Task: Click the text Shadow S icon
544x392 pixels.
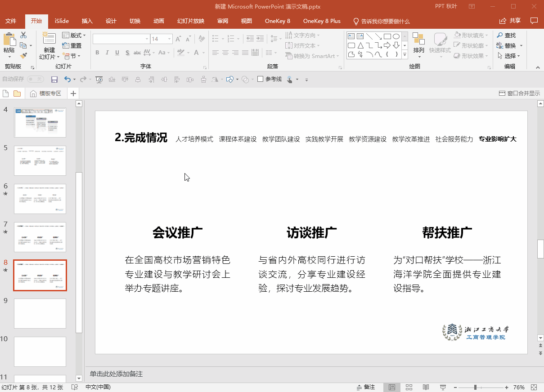Action: (127, 53)
